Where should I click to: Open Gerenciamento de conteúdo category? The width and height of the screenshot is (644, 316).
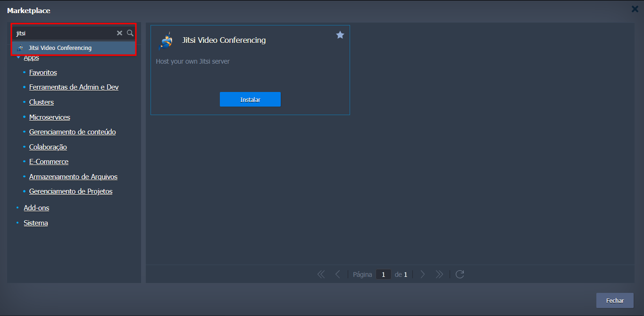(73, 132)
